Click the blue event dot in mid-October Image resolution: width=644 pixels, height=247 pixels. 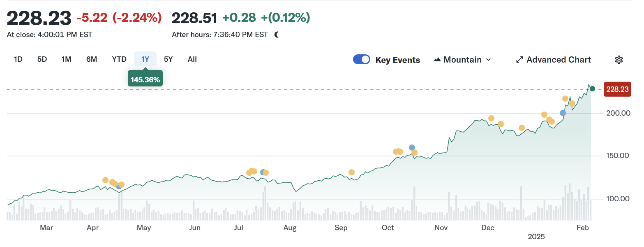tap(412, 147)
